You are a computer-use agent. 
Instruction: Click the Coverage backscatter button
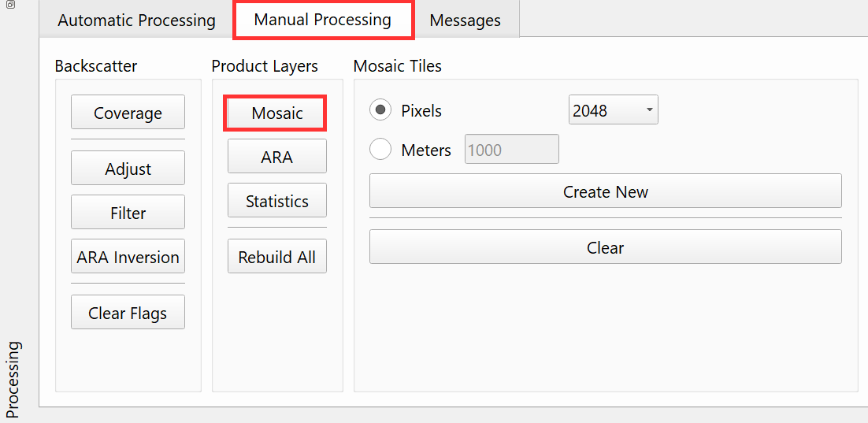pos(128,113)
